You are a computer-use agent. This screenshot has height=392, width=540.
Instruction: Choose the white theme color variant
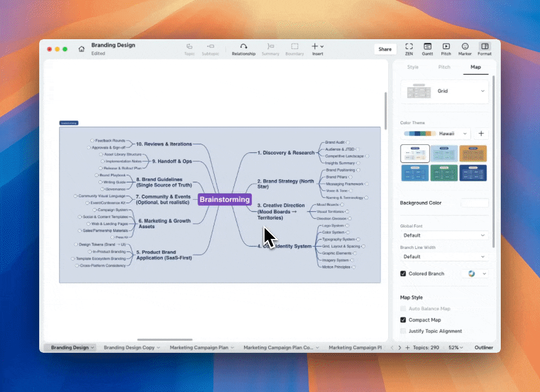415,154
